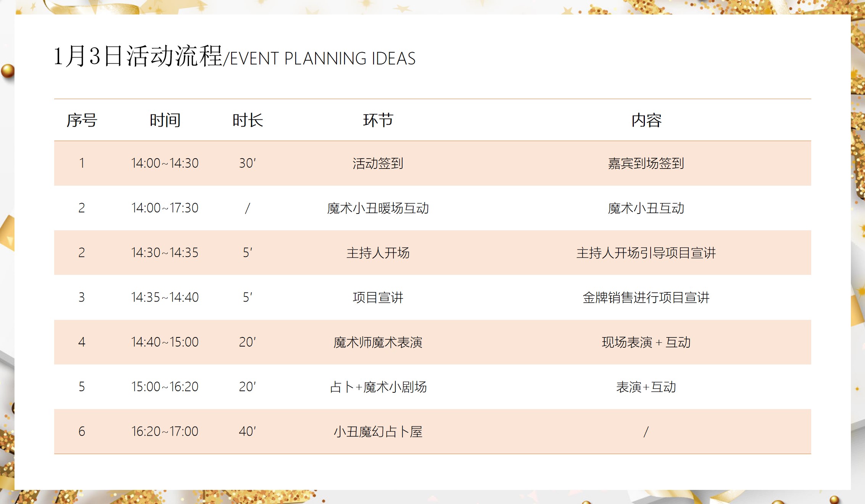Image resolution: width=865 pixels, height=504 pixels.
Task: Click the 项目宣讲 stage cell
Action: (x=378, y=297)
